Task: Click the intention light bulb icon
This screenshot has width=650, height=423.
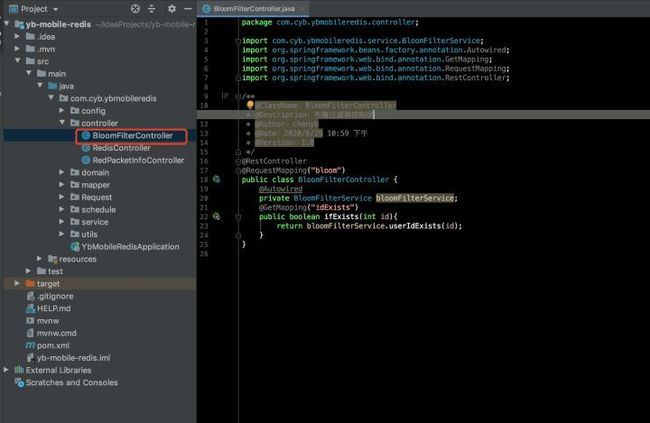Action: point(250,105)
